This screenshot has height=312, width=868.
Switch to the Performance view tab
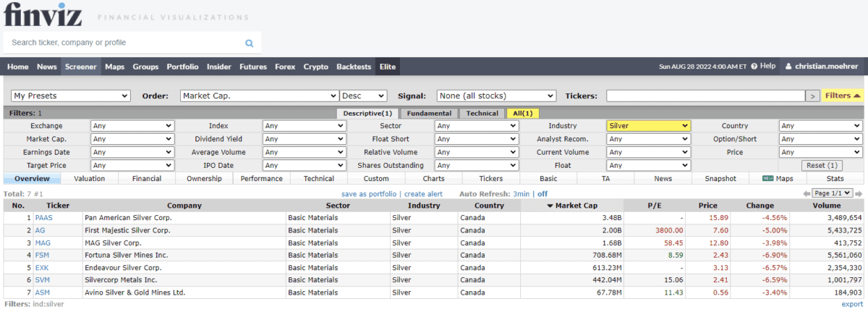(262, 178)
